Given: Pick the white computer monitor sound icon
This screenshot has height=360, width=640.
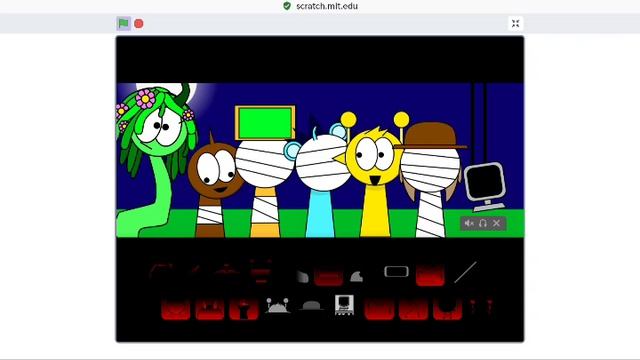Looking at the screenshot, I should [x=344, y=305].
